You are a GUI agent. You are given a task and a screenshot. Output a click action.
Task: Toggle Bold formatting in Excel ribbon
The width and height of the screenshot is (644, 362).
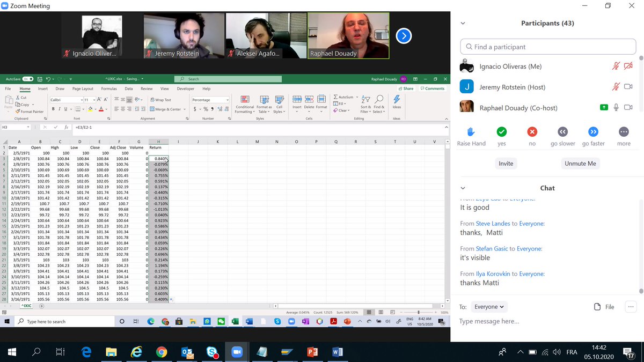pos(53,109)
